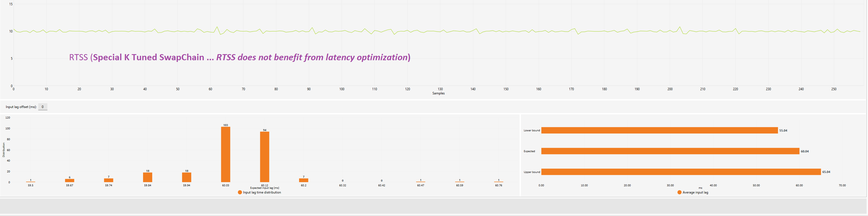
Task: Click the frame time spike near sample 203
Action: (680, 27)
